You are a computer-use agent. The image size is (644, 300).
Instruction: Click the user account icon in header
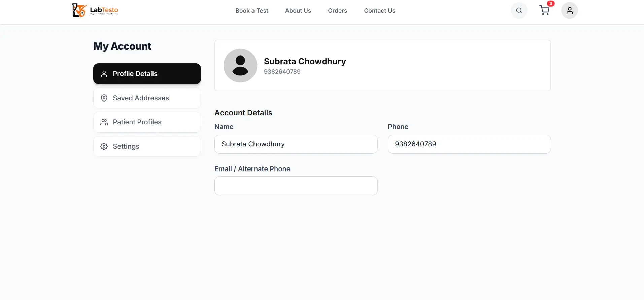click(x=570, y=10)
